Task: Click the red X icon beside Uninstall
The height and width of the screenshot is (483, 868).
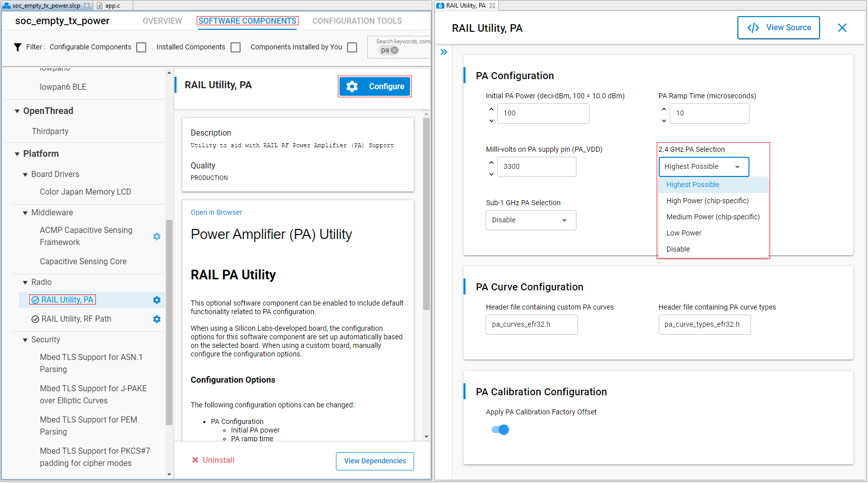Action: pyautogui.click(x=195, y=460)
